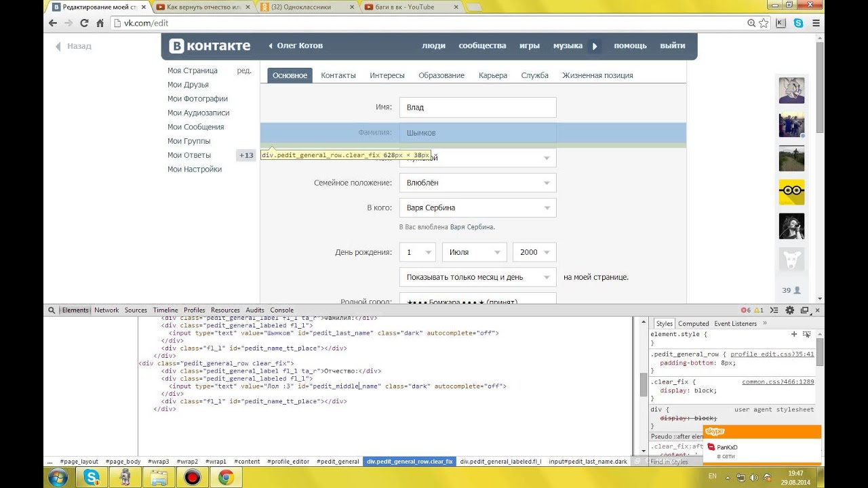This screenshot has width=868, height=488.
Task: Open the zoom magnifier icon in address bar
Action: pos(751,23)
